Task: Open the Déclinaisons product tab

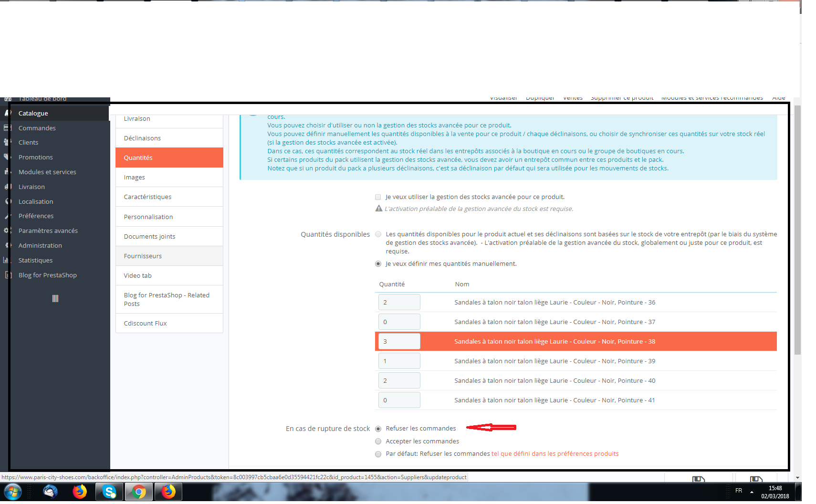Action: [x=169, y=138]
